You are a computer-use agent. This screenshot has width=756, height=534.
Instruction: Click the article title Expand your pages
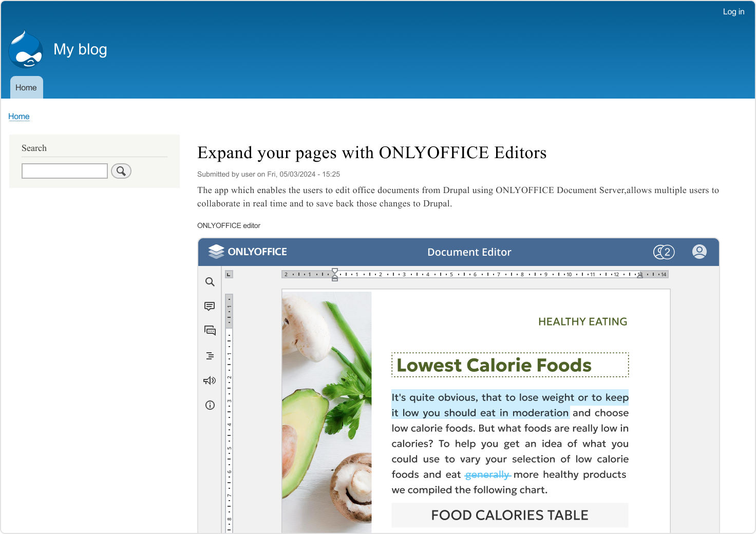pyautogui.click(x=372, y=152)
